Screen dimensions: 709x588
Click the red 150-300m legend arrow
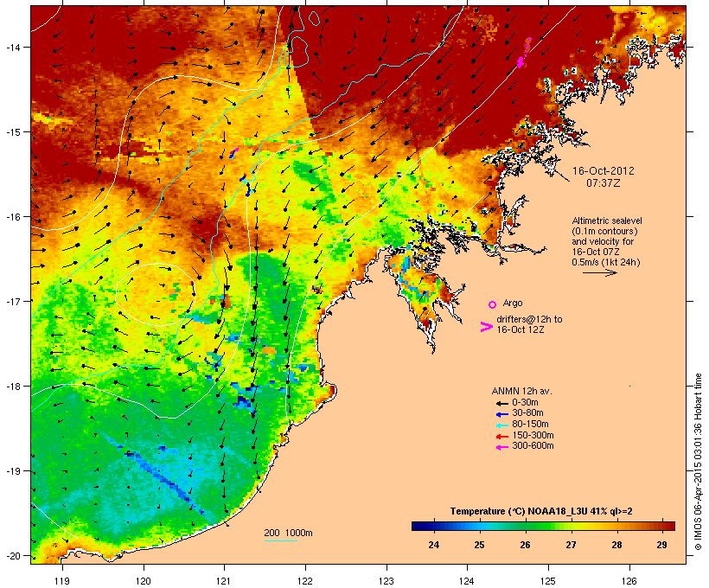(501, 436)
